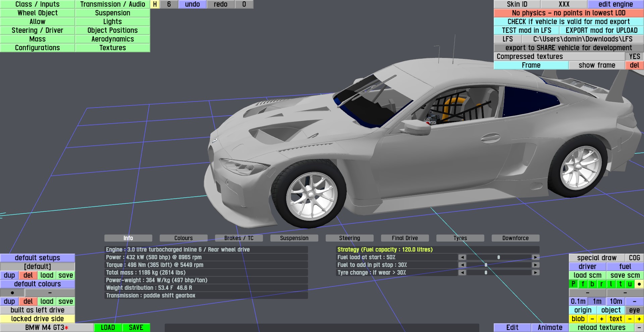Open the Configurations menu

[x=38, y=48]
